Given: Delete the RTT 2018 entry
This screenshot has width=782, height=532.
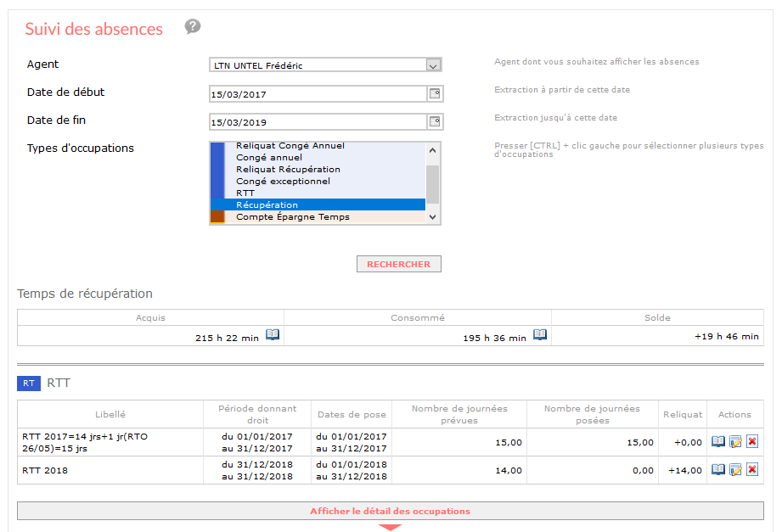Looking at the screenshot, I should [x=752, y=470].
